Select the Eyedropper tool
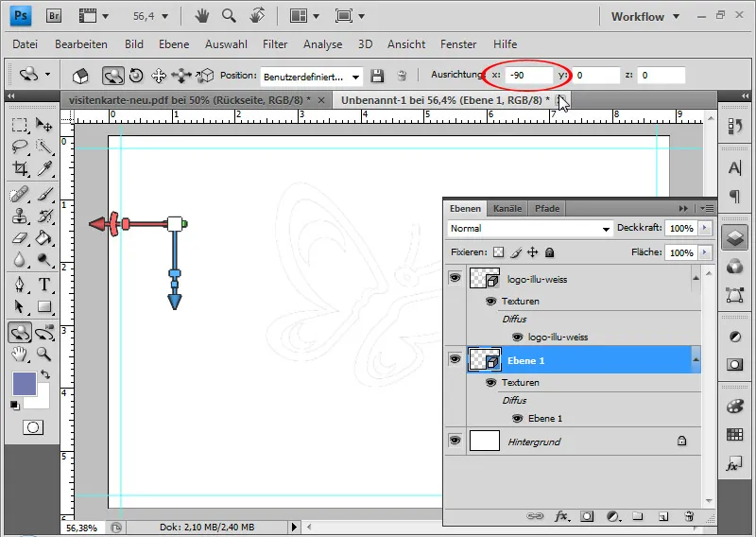The width and height of the screenshot is (756, 537). [x=43, y=168]
